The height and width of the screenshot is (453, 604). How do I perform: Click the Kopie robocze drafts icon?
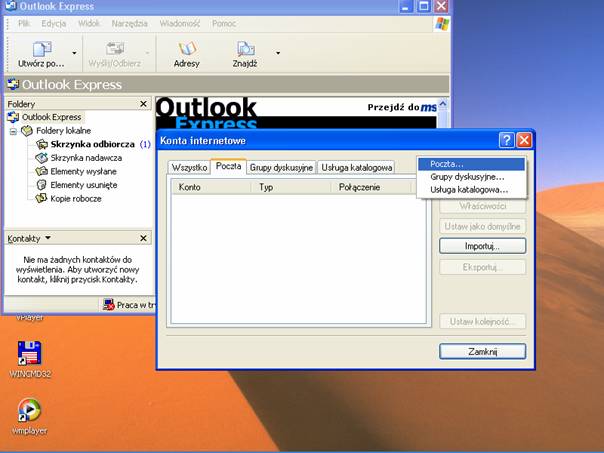pos(41,198)
